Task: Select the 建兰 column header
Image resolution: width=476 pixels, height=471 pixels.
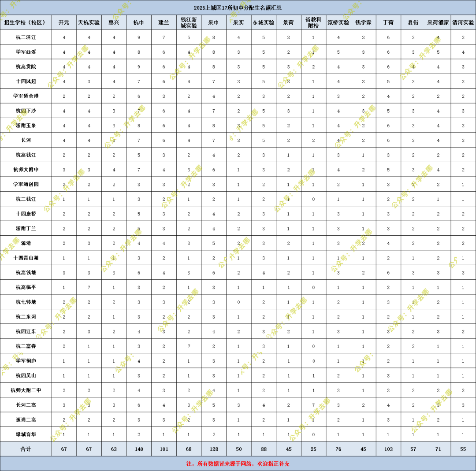Action: click(164, 22)
